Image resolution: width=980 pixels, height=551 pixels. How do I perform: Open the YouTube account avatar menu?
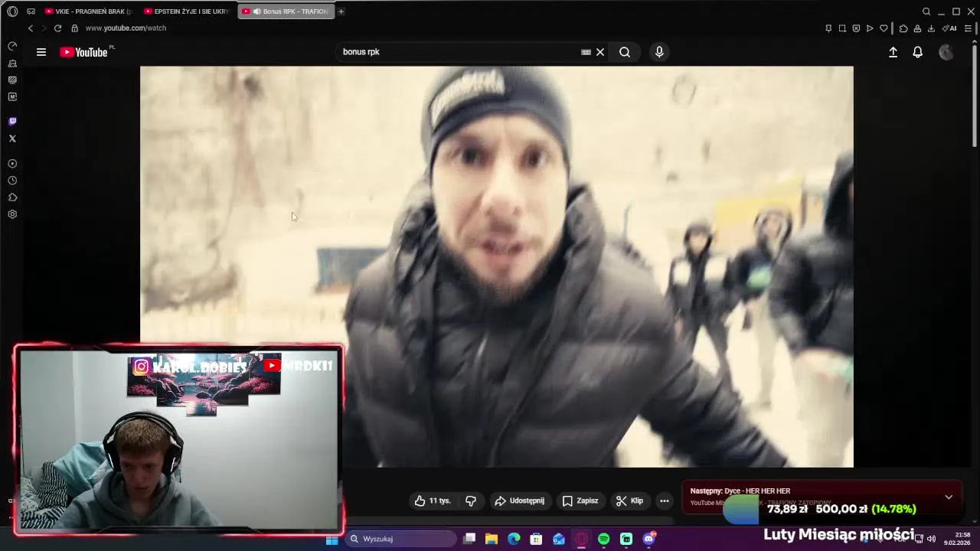946,52
